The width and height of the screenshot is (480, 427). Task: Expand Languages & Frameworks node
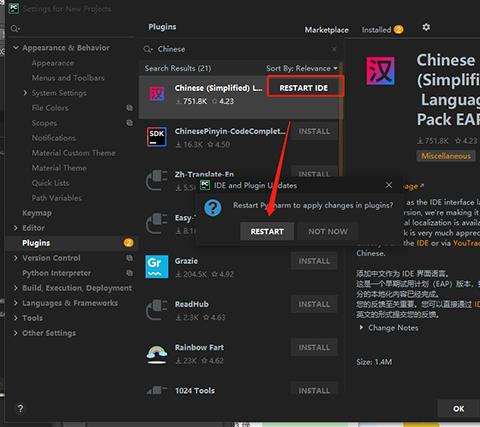(16, 303)
